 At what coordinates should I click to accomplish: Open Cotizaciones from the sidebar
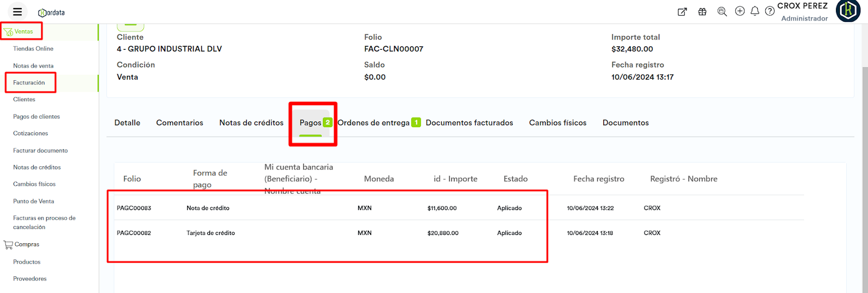[x=30, y=133]
